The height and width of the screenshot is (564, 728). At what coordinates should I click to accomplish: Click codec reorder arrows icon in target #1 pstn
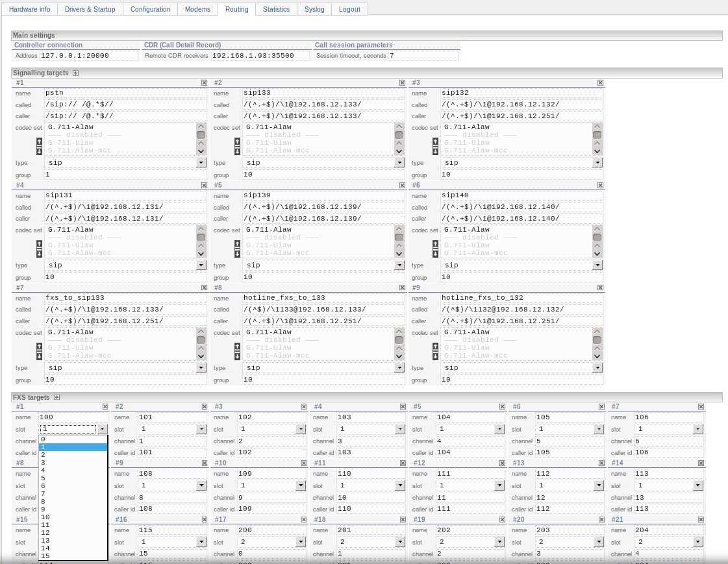click(x=39, y=146)
